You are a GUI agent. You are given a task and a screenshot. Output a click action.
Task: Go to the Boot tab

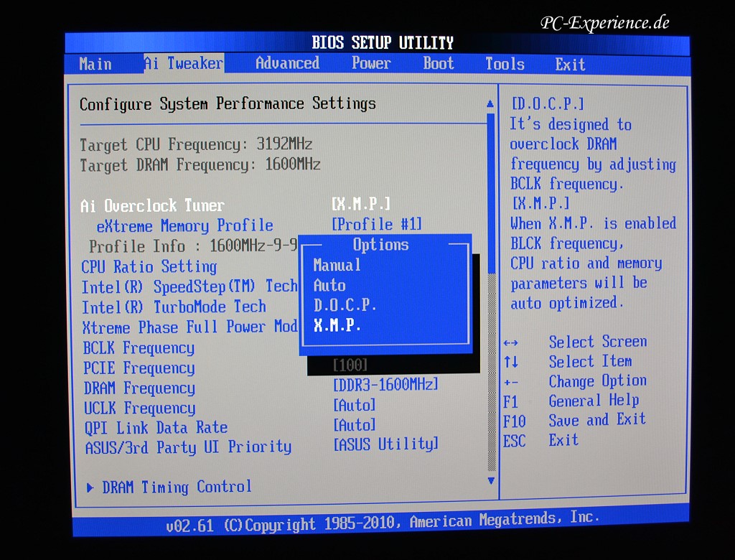point(438,63)
